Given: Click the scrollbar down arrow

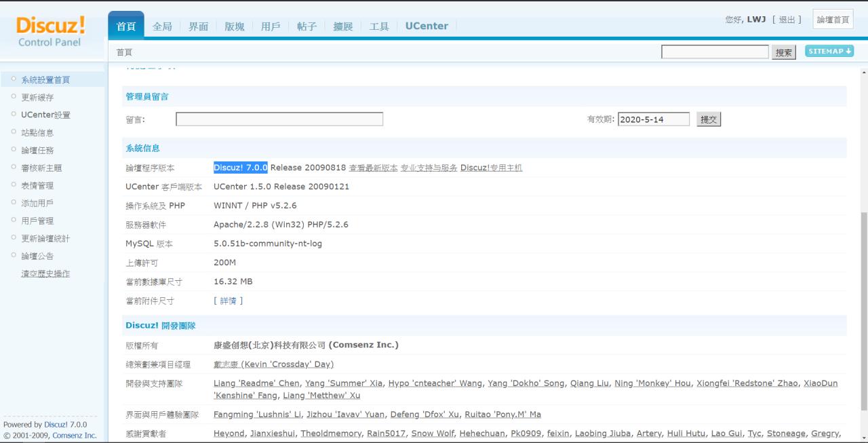Looking at the screenshot, I should pos(863,438).
